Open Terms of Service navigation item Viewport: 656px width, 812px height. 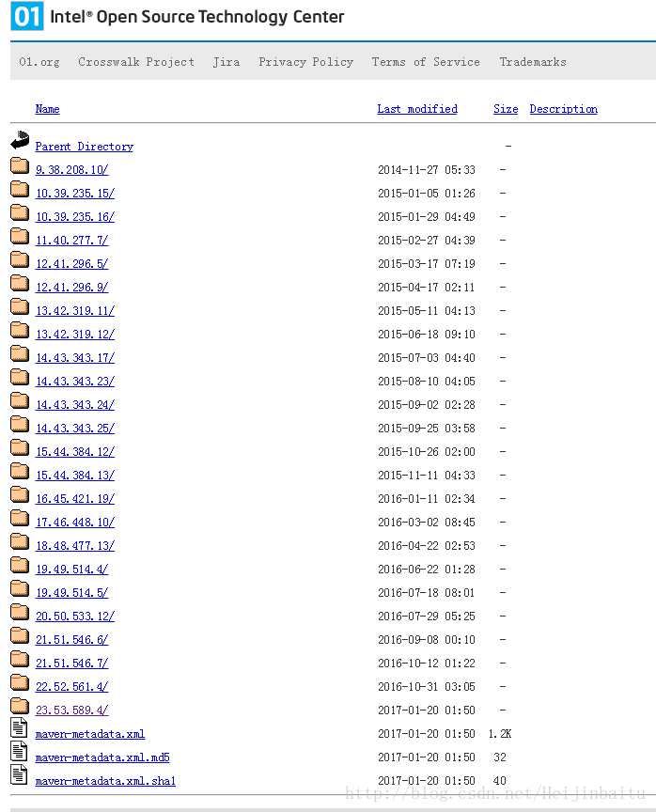pyautogui.click(x=426, y=62)
